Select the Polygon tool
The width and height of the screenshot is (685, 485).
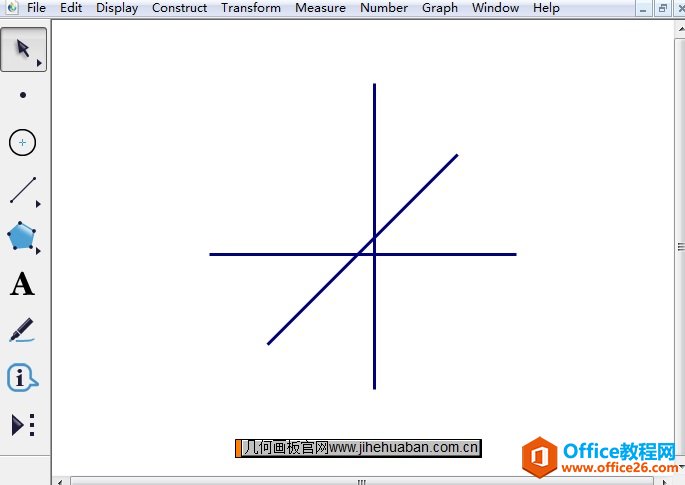(21, 236)
